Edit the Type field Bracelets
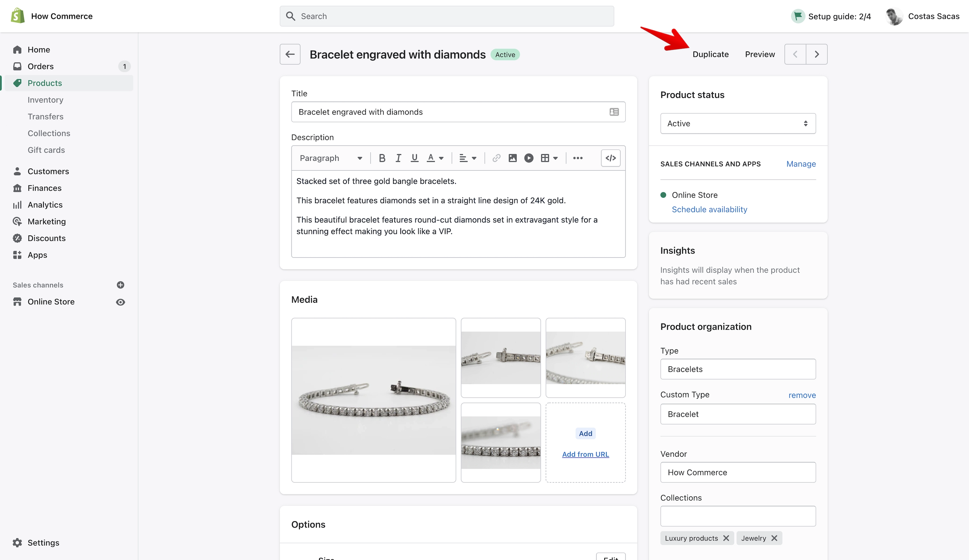Viewport: 969px width, 560px height. (x=738, y=369)
